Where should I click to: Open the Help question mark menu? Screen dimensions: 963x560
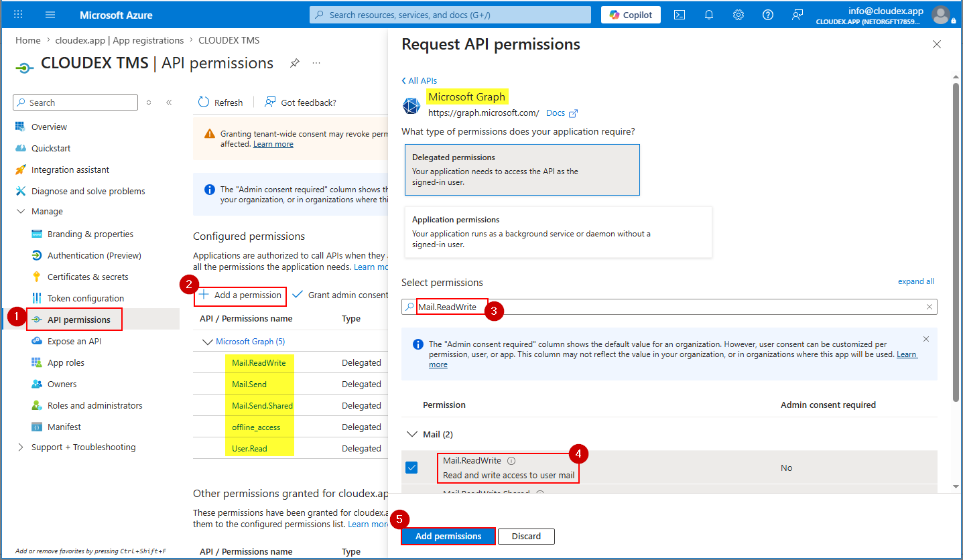(768, 15)
